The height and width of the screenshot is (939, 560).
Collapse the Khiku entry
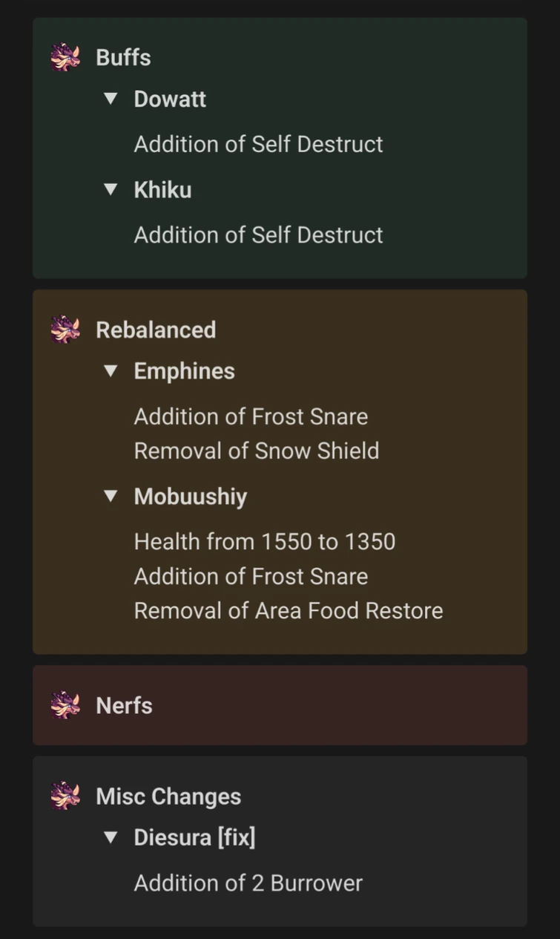[110, 189]
